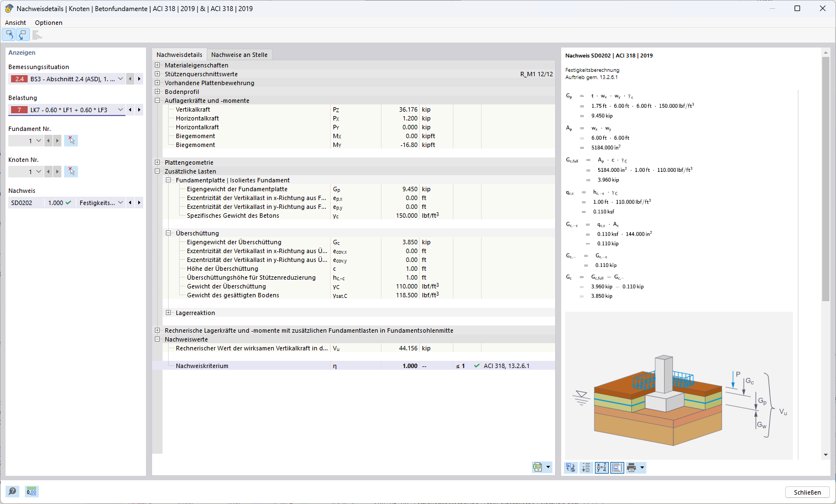Click the app icon in the title bar
The height and width of the screenshot is (504, 836).
(9, 8)
